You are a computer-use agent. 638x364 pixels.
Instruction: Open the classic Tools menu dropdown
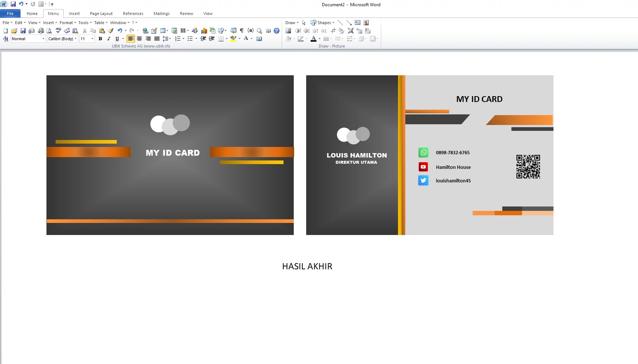click(85, 23)
